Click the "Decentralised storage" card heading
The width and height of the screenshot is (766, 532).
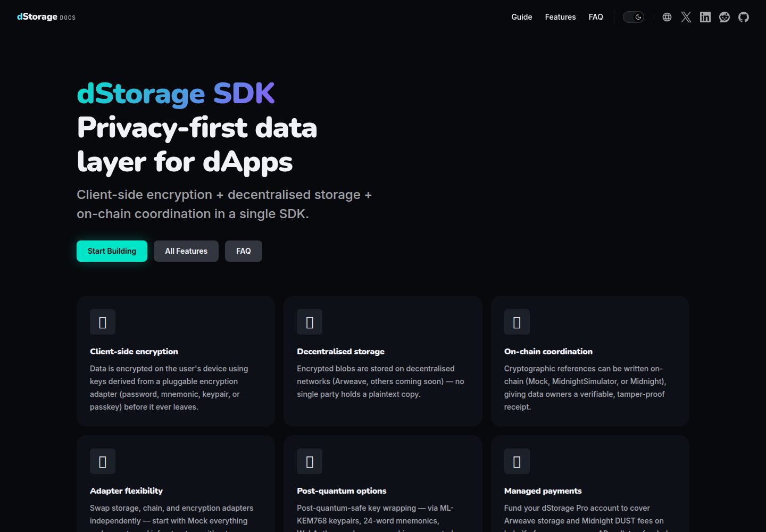[340, 352]
